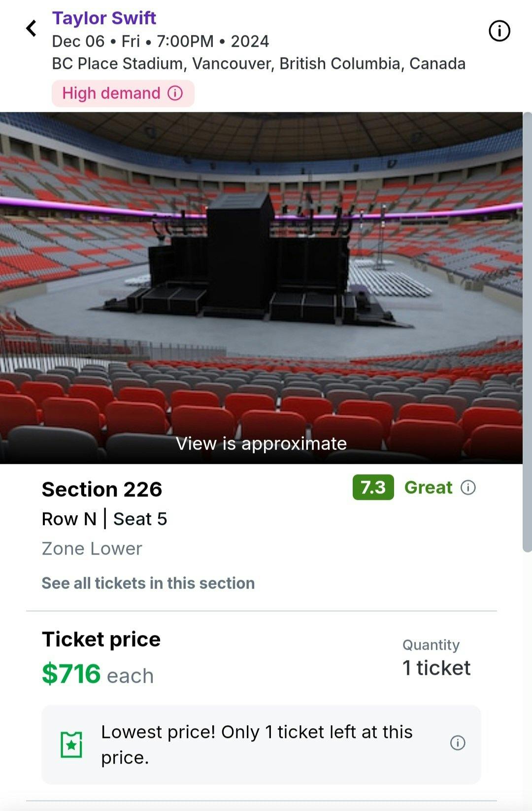This screenshot has width=532, height=811.
Task: Click the green star ticket icon
Action: pyautogui.click(x=71, y=744)
